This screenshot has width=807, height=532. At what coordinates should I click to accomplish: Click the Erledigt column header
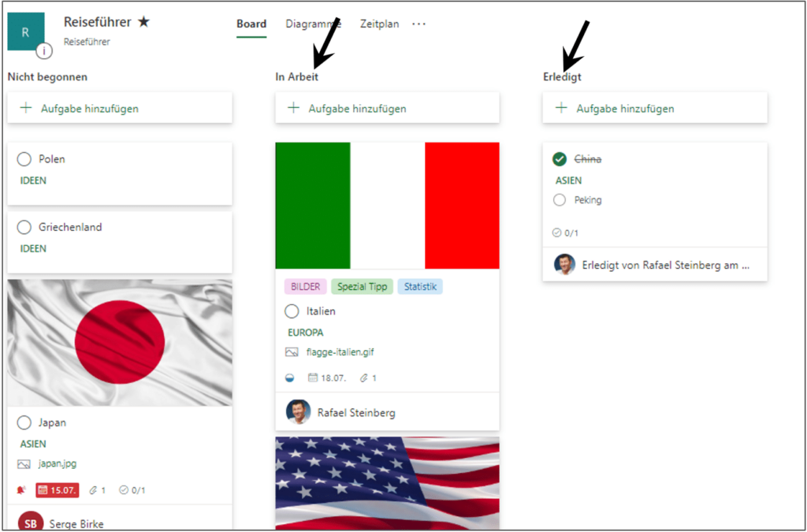pos(562,77)
